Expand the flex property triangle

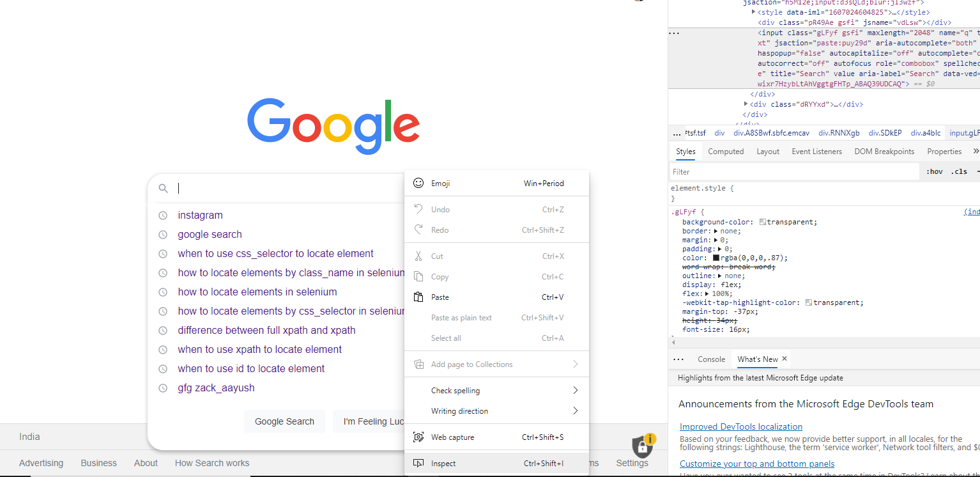[x=707, y=293]
